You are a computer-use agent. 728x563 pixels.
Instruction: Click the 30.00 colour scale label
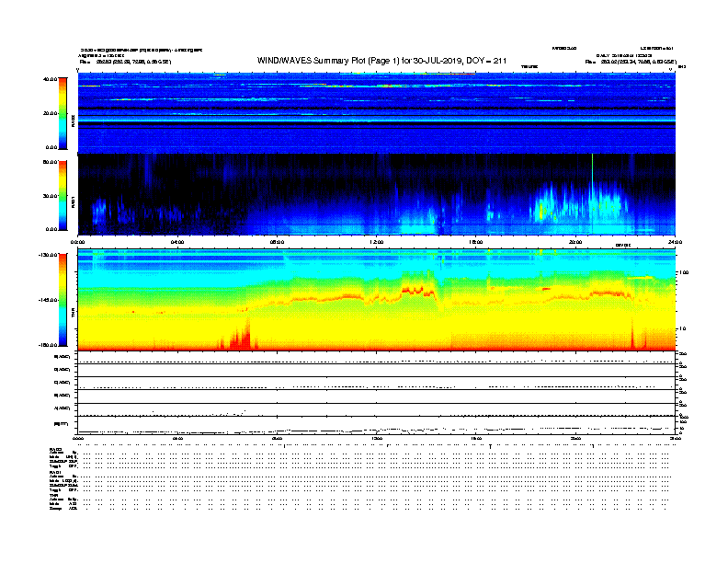pyautogui.click(x=50, y=196)
